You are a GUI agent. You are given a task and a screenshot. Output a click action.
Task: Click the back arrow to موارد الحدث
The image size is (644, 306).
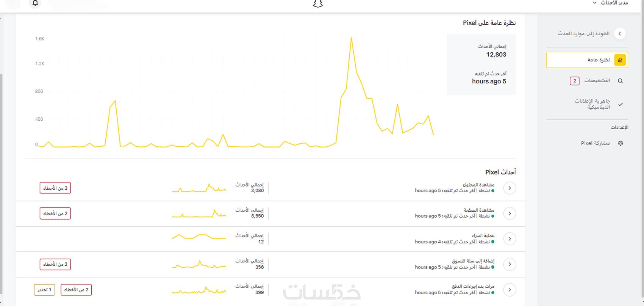click(620, 34)
